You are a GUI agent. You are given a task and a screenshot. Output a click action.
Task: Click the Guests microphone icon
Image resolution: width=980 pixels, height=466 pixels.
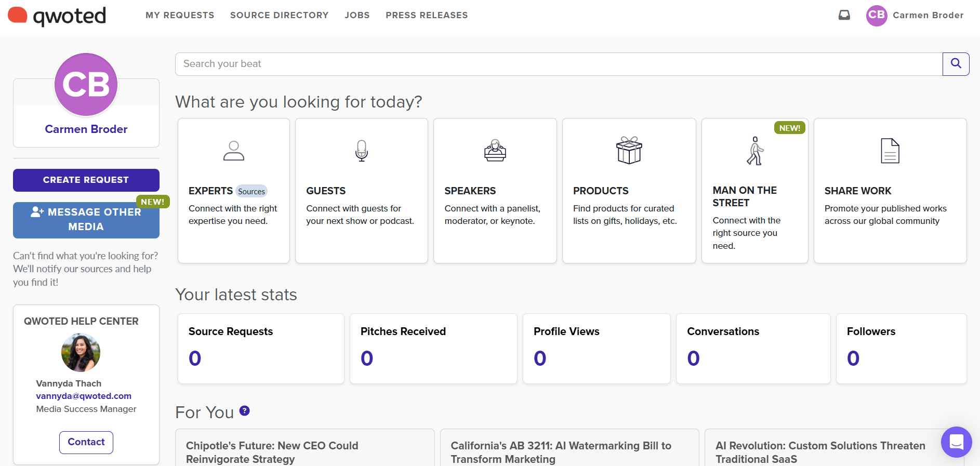coord(362,151)
